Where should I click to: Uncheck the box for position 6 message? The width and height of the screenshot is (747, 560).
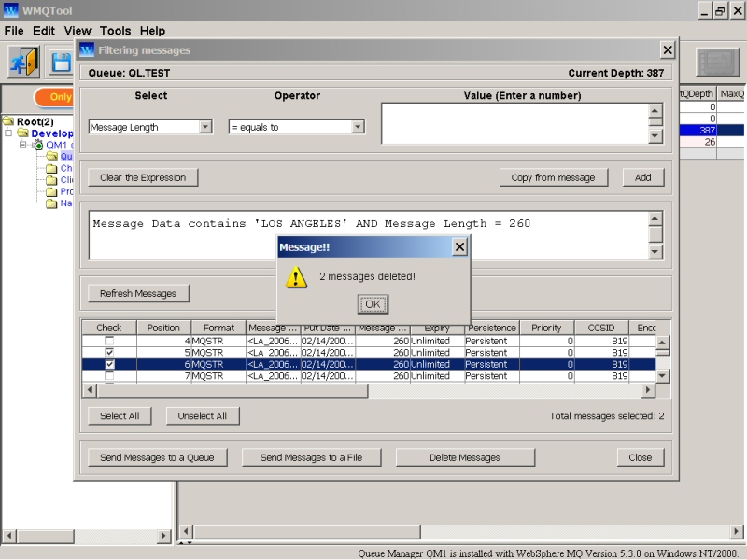[109, 364]
